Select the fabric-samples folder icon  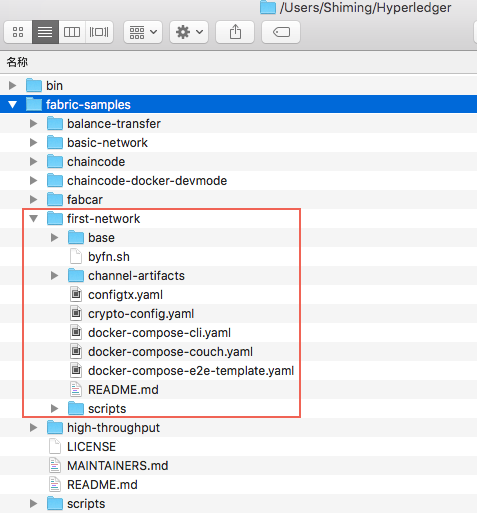pyautogui.click(x=34, y=104)
